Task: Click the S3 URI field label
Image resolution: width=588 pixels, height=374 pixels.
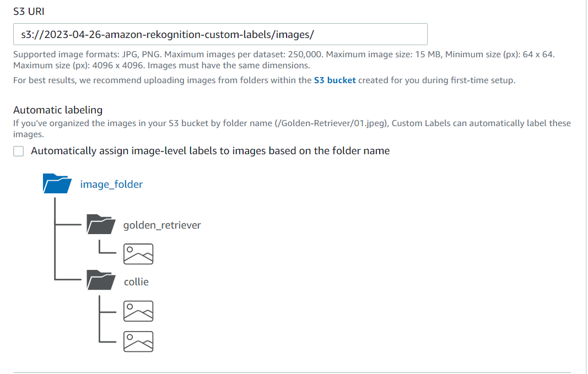Action: [x=29, y=12]
